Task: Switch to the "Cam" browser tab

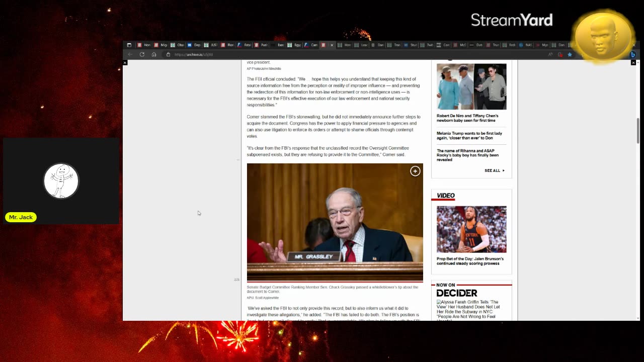Action: [310, 45]
